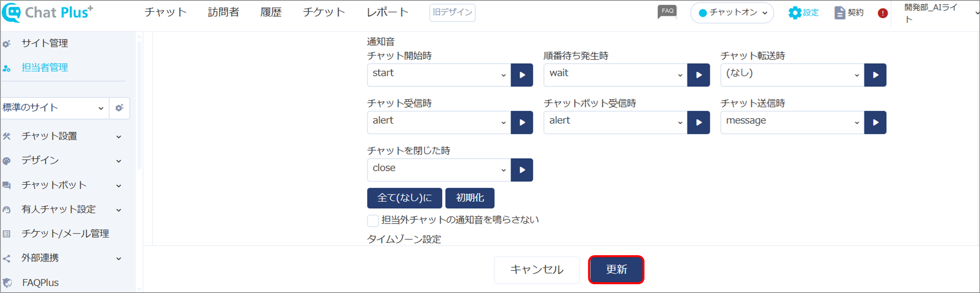
Task: Click the 更新 button
Action: (616, 269)
